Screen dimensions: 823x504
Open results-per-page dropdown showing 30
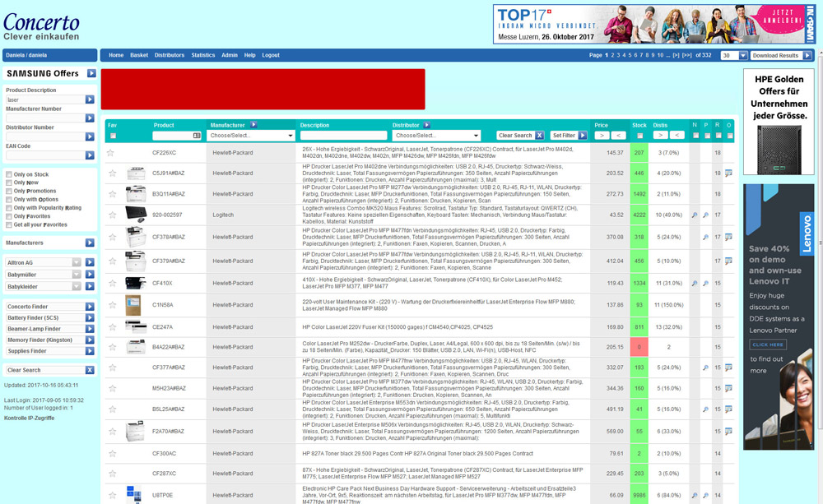734,55
